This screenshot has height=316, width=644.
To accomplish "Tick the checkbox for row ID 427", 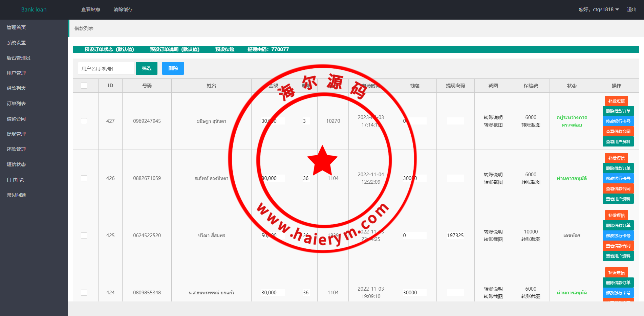I will pos(84,121).
